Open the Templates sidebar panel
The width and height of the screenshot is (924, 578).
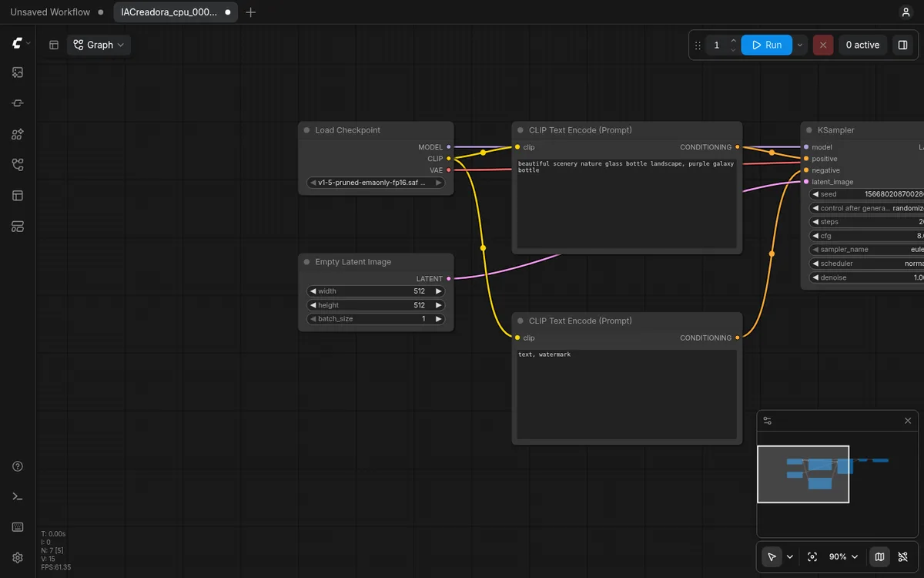click(18, 196)
